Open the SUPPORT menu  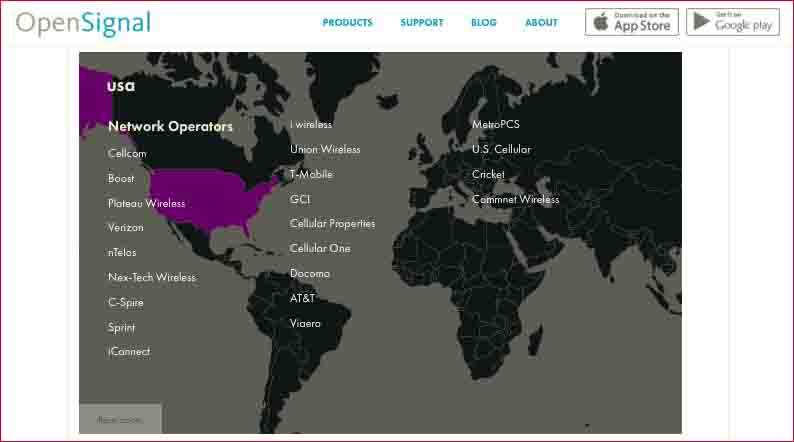coord(422,23)
